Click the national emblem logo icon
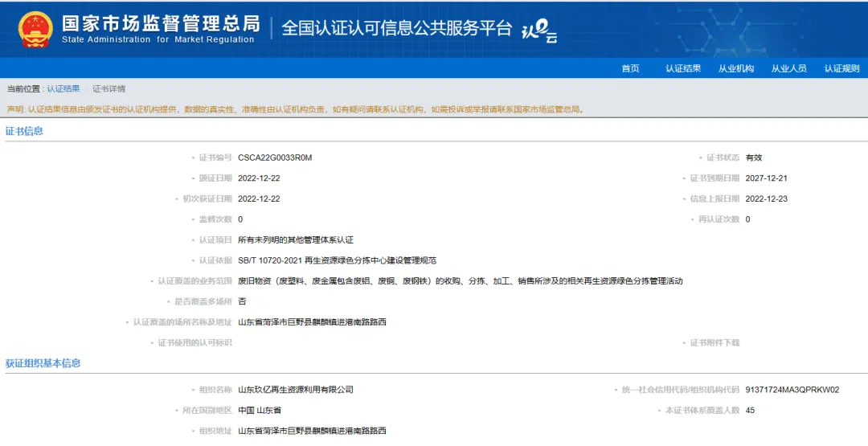Image resolution: width=868 pixels, height=446 pixels. tap(35, 29)
